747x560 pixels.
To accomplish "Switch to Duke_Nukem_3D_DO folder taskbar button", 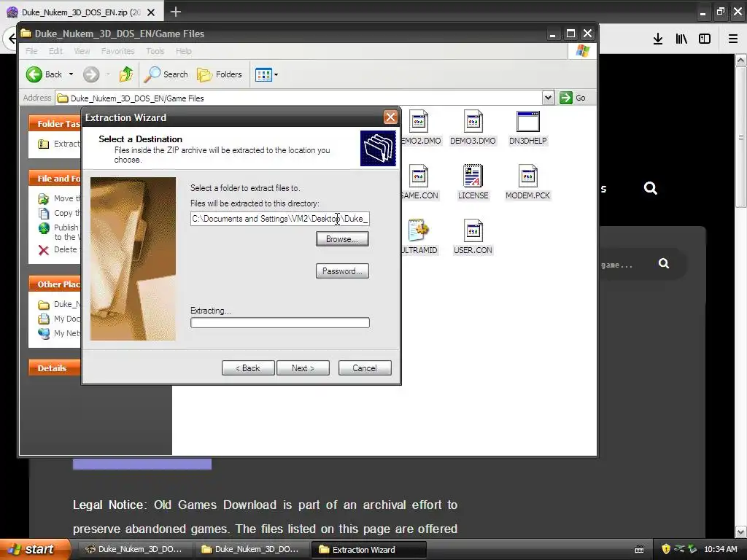I will coord(252,550).
